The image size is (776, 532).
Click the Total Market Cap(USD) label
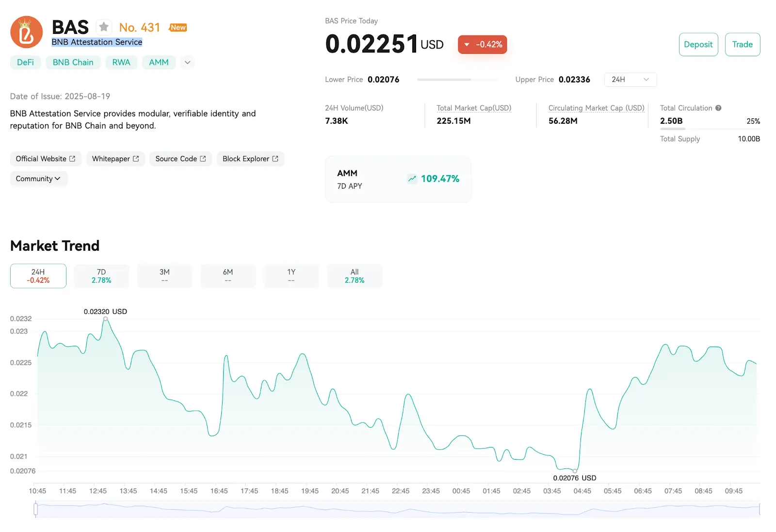coord(474,108)
